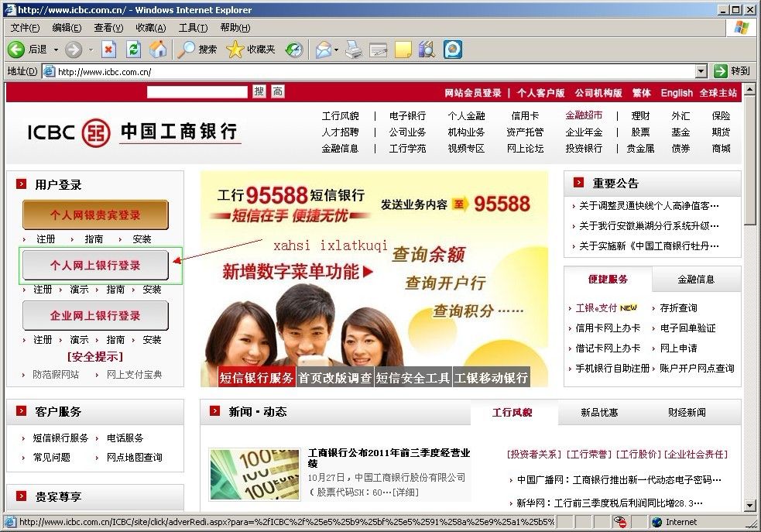Click the Mail envelope toolbar icon
The image size is (761, 532).
[x=323, y=50]
